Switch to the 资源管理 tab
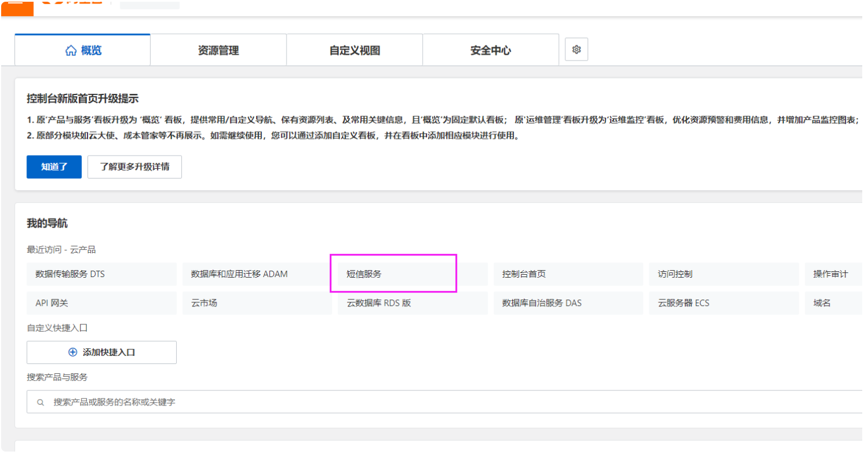 (218, 50)
